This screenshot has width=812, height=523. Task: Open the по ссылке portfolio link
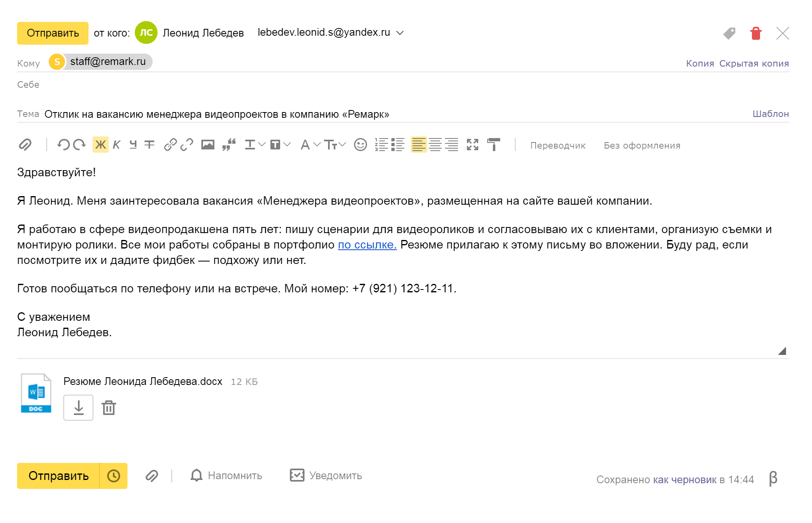pos(367,245)
